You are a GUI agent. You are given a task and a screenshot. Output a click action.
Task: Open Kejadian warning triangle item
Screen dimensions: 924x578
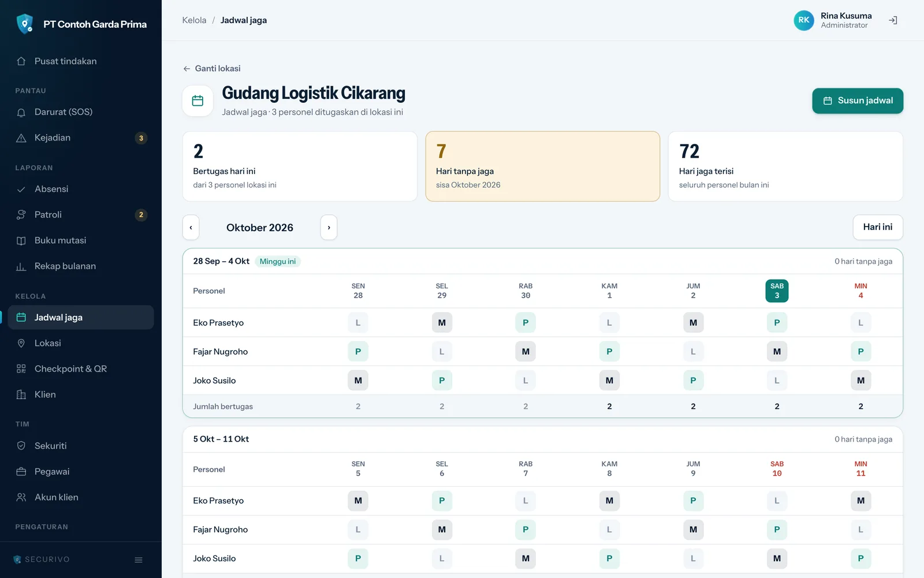pyautogui.click(x=81, y=138)
